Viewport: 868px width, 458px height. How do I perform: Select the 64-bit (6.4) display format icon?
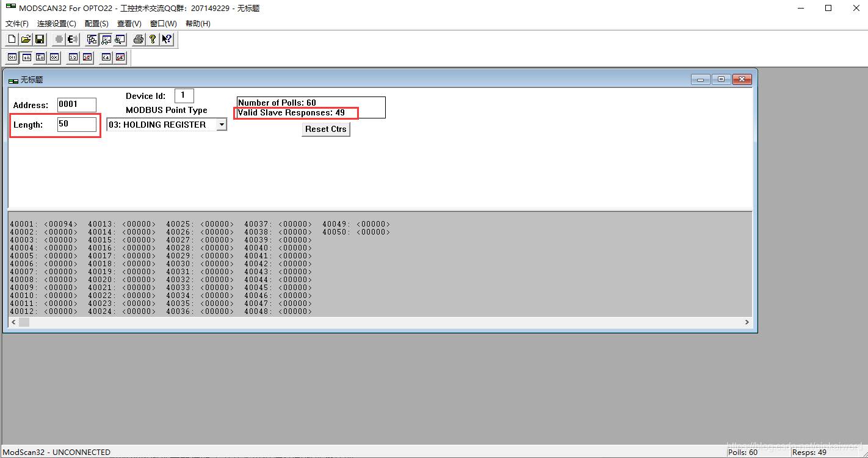click(106, 57)
